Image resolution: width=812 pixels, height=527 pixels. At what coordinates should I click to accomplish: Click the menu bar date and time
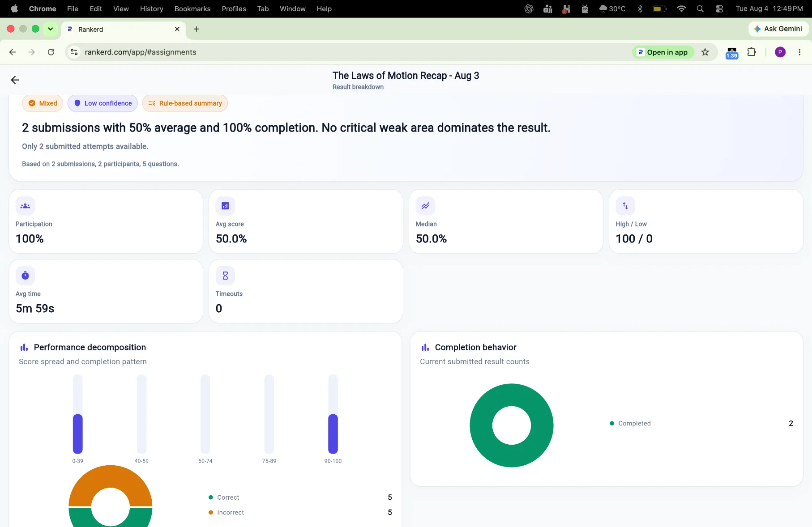769,8
